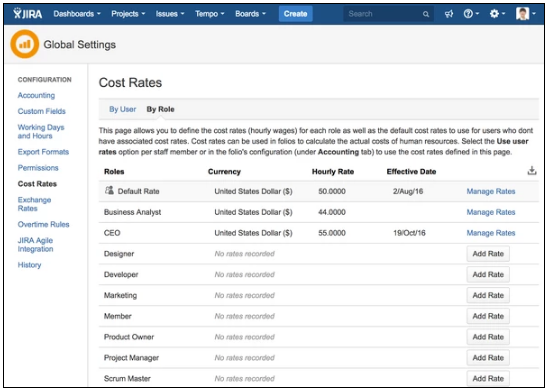Click the Roles column header
547x391 pixels.
[114, 171]
